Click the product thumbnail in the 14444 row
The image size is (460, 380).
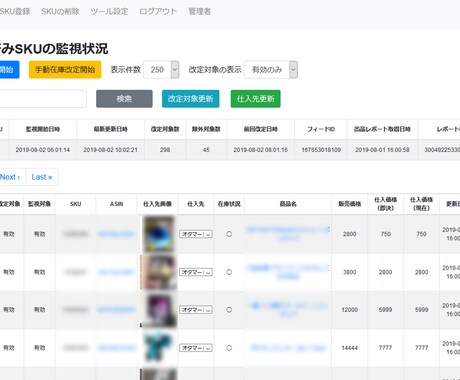tap(158, 348)
